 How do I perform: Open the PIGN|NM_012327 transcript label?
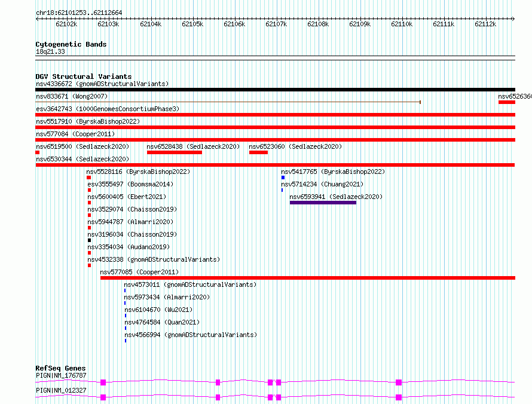pyautogui.click(x=61, y=390)
